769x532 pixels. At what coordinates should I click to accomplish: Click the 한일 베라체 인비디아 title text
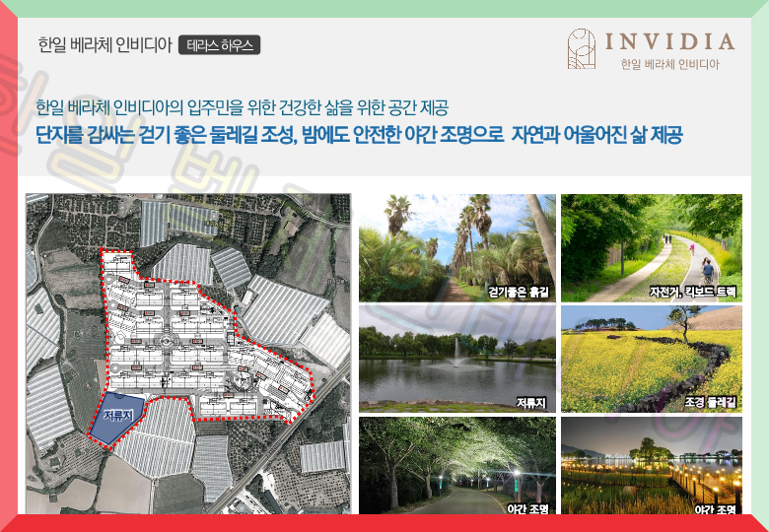(105, 45)
